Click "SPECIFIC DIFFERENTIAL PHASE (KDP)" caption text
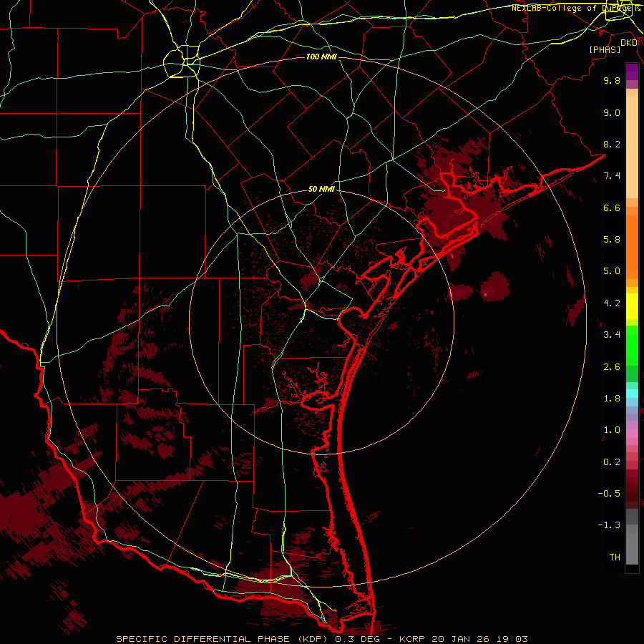644x644 pixels. click(x=223, y=639)
